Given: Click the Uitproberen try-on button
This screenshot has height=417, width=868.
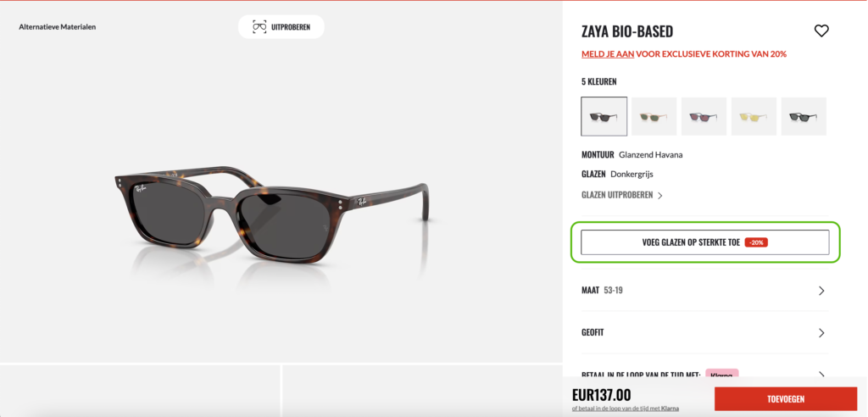Looking at the screenshot, I should (x=281, y=26).
